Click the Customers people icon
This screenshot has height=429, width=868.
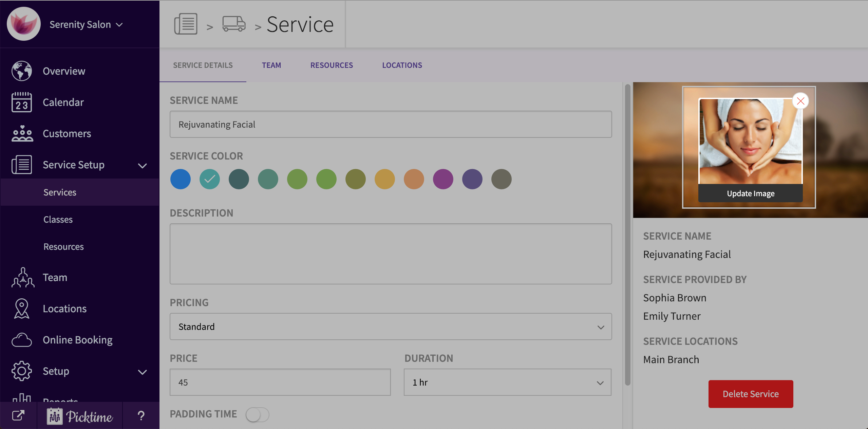tap(22, 133)
